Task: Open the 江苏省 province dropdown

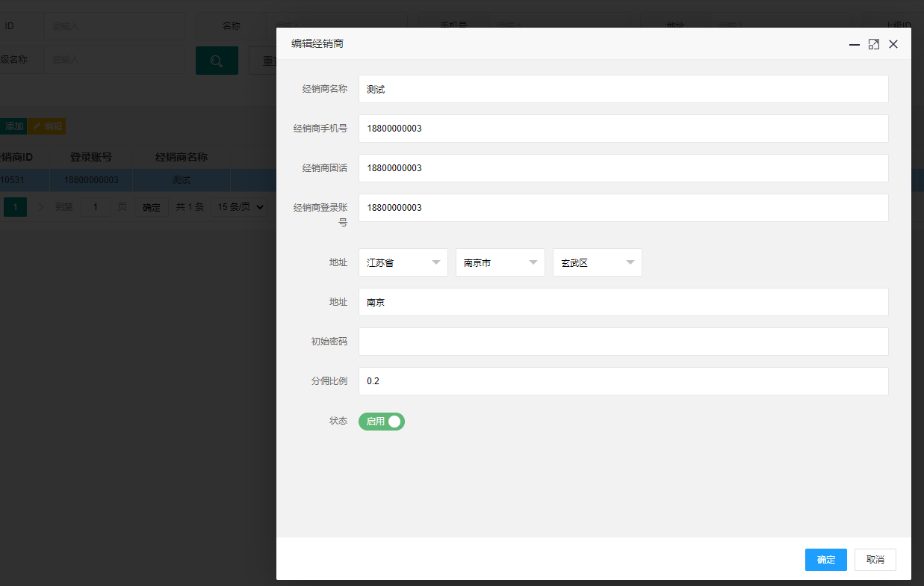Action: click(x=403, y=262)
